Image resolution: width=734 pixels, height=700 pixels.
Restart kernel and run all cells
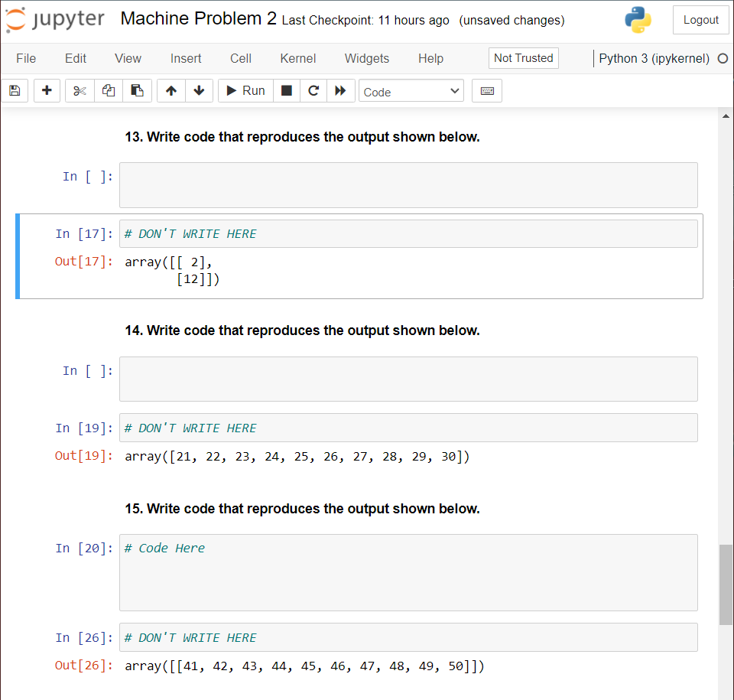point(340,90)
